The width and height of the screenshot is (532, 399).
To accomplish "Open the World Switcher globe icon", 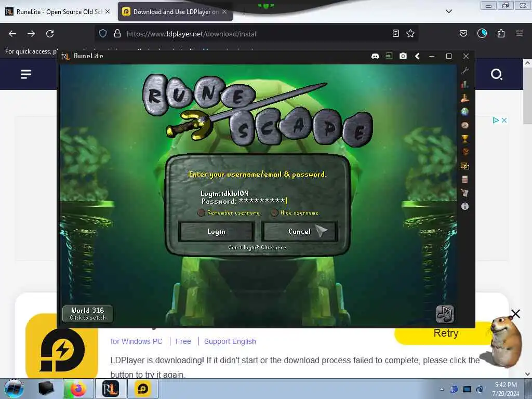I will click(465, 112).
